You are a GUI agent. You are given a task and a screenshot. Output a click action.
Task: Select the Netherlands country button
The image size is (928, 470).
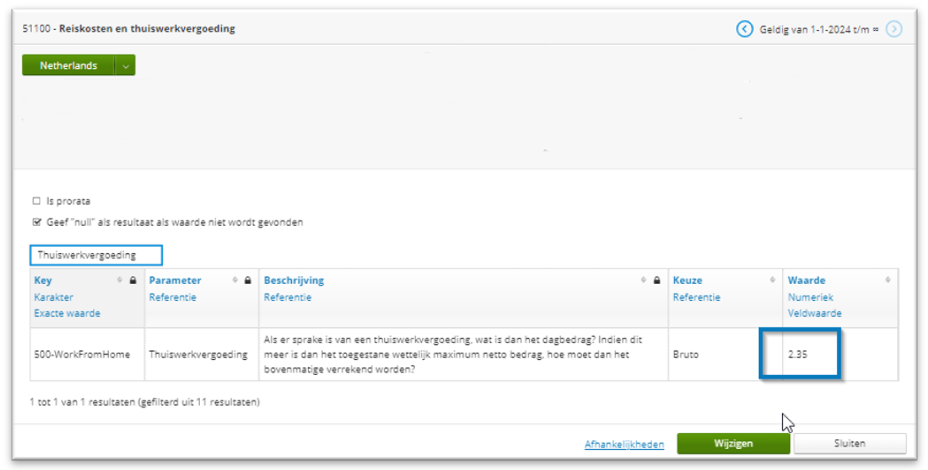pyautogui.click(x=69, y=66)
